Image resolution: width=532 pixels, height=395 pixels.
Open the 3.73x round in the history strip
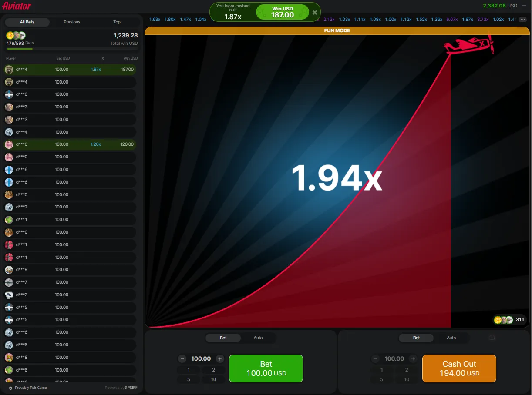(483, 20)
